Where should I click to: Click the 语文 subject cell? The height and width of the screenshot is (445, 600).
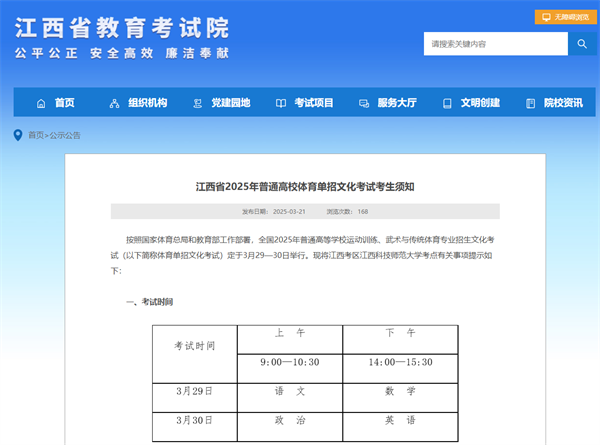coord(290,398)
